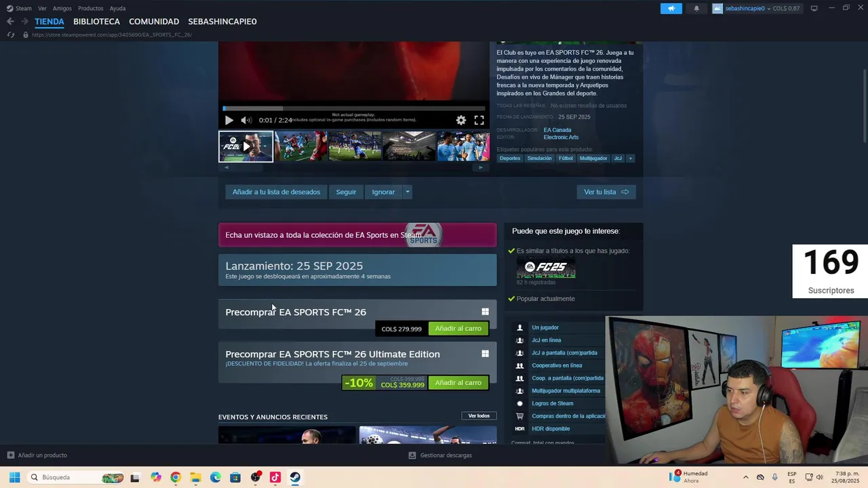
Task: Select the Multijugador tag
Action: click(593, 159)
